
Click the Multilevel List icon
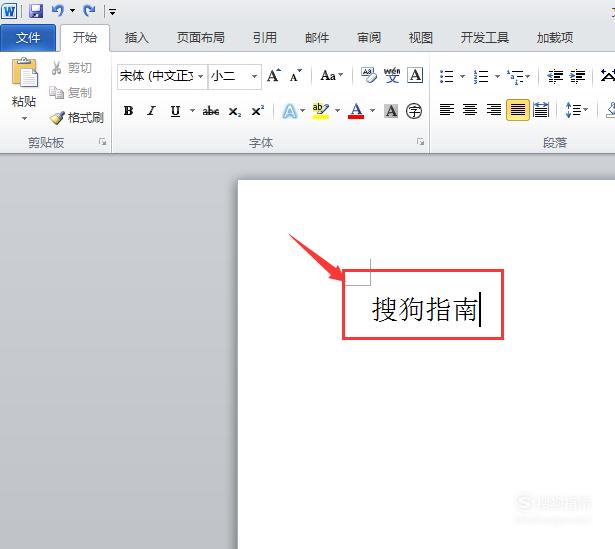515,76
